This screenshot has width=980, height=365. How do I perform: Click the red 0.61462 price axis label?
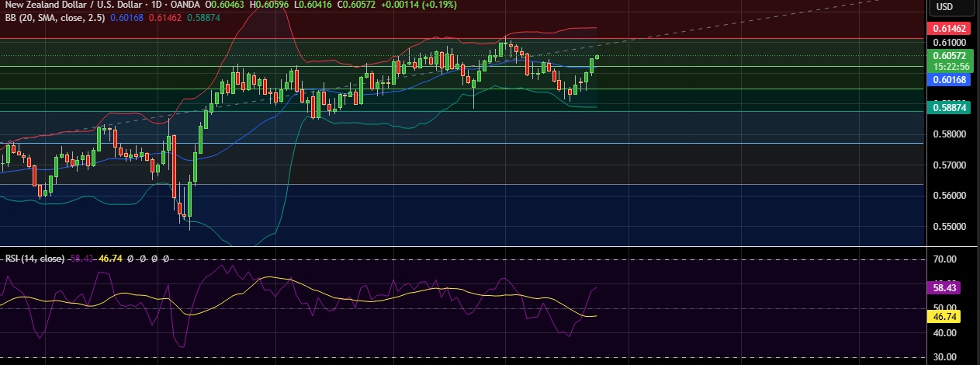pos(949,29)
